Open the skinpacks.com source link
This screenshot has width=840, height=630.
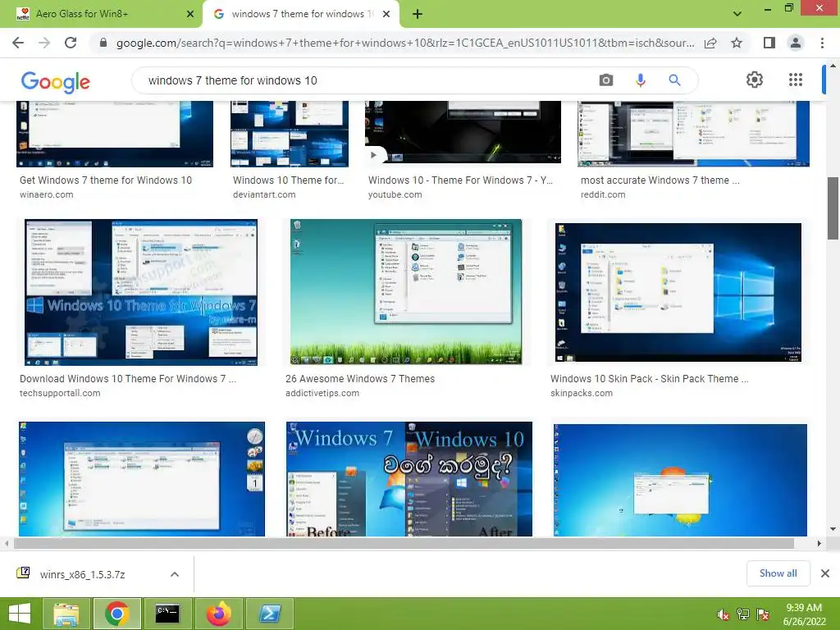click(582, 393)
